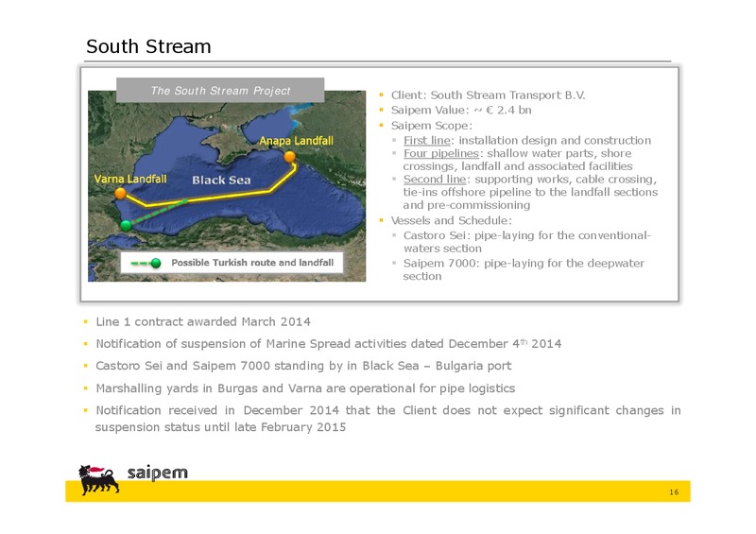Viewport: 756px width, 534px height.
Task: Click 'Client: South Stream Transport B.V.' line
Action: click(488, 95)
